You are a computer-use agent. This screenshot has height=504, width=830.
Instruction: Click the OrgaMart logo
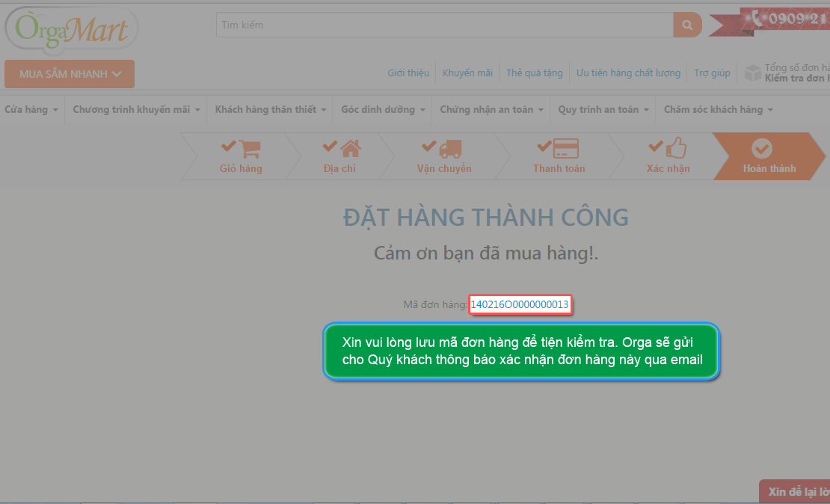[x=72, y=30]
